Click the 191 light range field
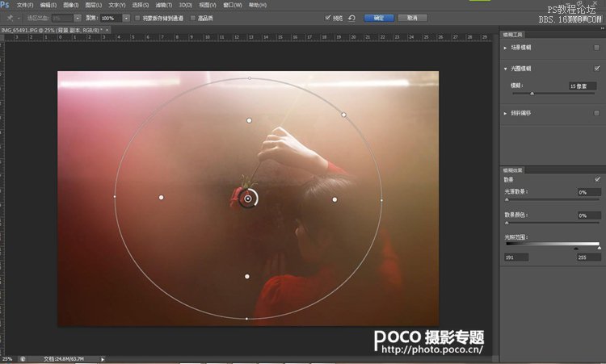The image size is (606, 364). tap(516, 257)
